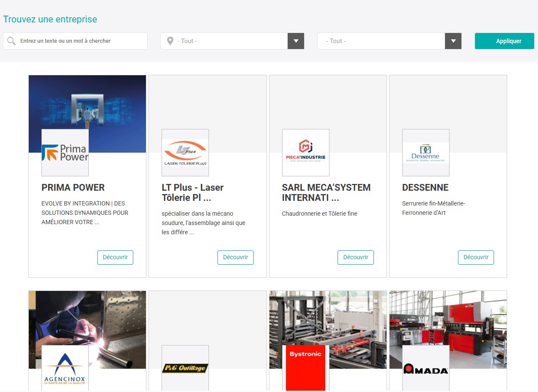Select the Dessenne logo image
The image size is (538, 392).
tap(425, 153)
